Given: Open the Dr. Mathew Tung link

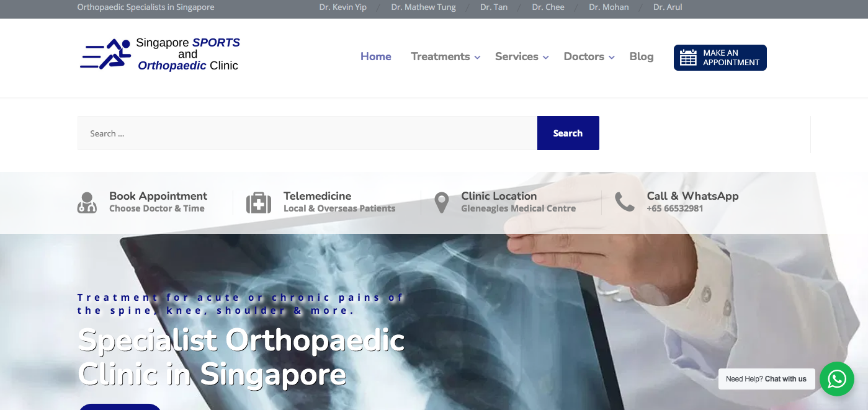Looking at the screenshot, I should tap(424, 7).
